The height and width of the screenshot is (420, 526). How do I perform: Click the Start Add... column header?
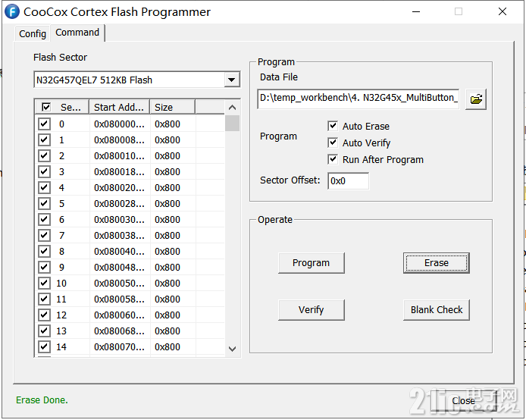(x=119, y=108)
